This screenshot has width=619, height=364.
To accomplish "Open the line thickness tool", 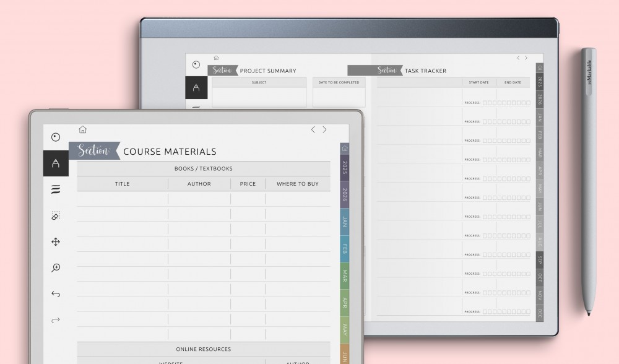I will click(x=55, y=189).
